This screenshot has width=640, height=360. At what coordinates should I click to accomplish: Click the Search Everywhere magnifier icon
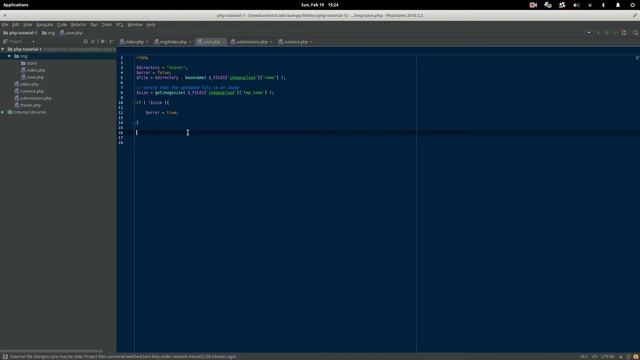pos(636,33)
